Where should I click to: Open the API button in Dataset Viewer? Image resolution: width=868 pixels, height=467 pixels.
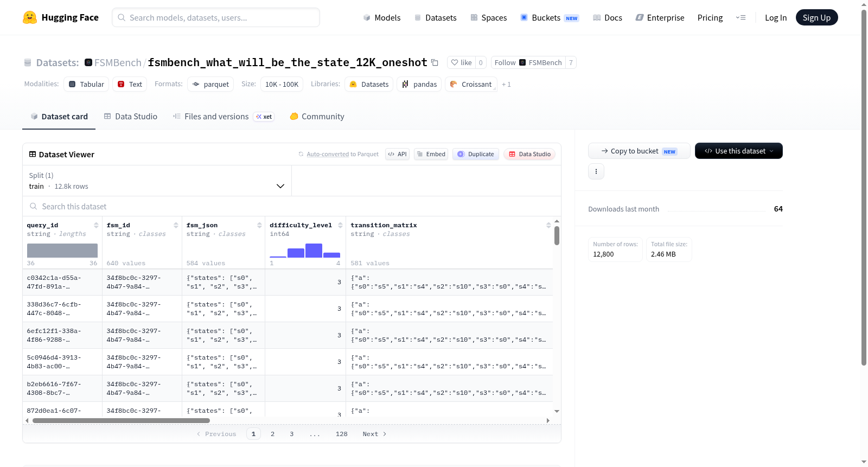pyautogui.click(x=397, y=154)
